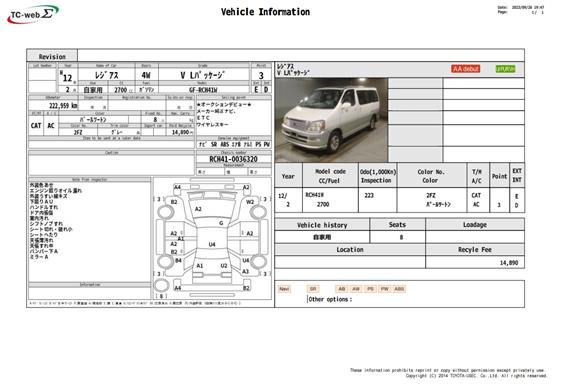Click the SR option badge
Screen dimensions: 576x388
313,289
